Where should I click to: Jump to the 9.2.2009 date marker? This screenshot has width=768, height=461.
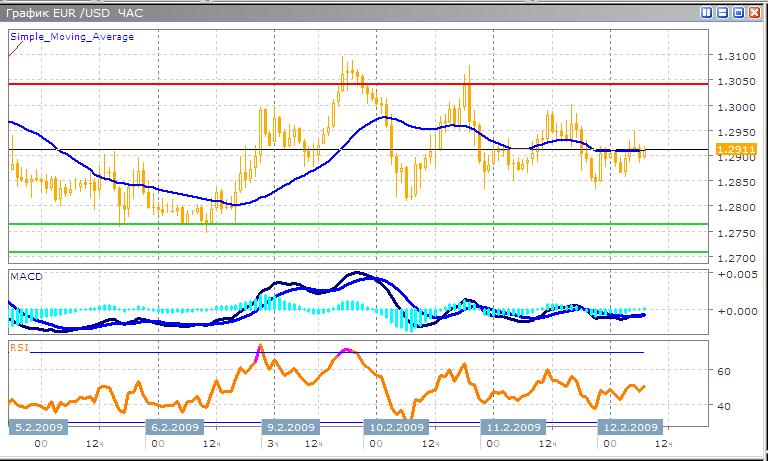[x=290, y=426]
